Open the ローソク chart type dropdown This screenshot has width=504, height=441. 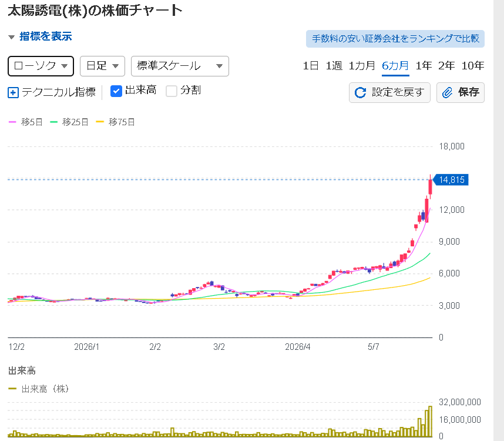pyautogui.click(x=41, y=66)
